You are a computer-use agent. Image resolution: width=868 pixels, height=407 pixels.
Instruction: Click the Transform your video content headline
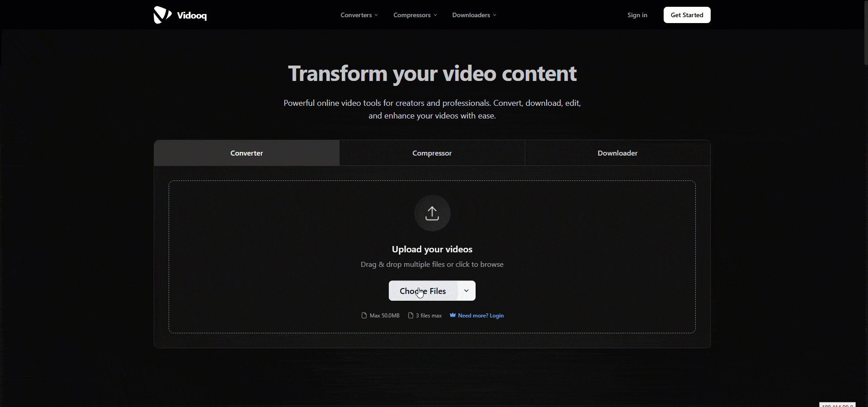[432, 73]
